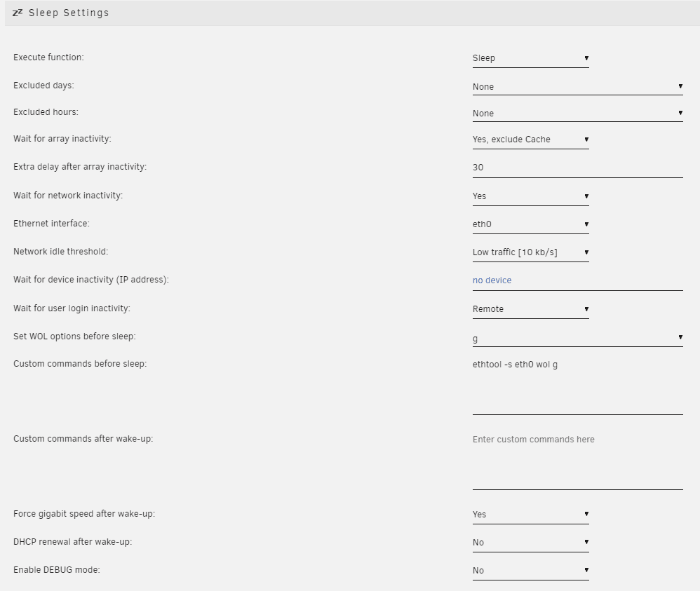The width and height of the screenshot is (700, 591).
Task: Click the arrow of the Excluded days dropdown
Action: click(x=680, y=86)
